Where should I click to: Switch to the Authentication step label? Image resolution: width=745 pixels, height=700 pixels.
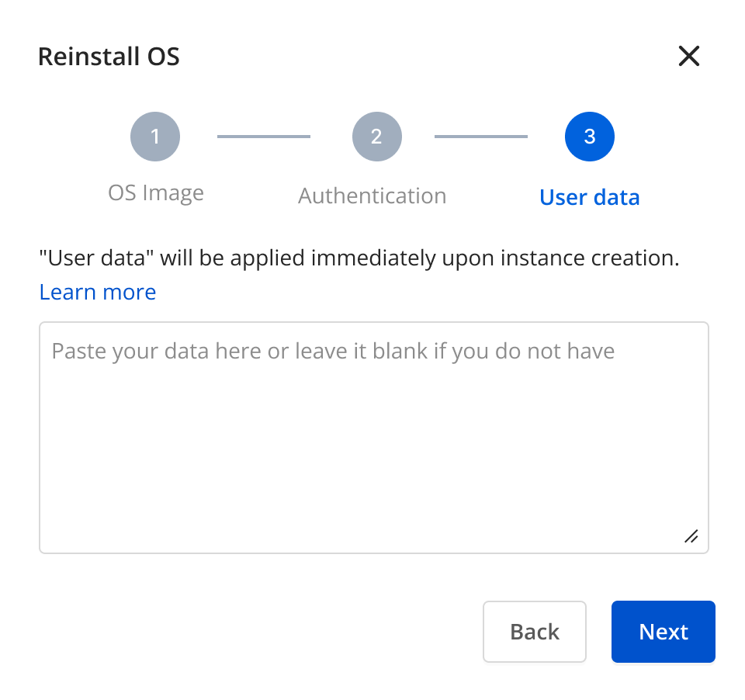372,196
